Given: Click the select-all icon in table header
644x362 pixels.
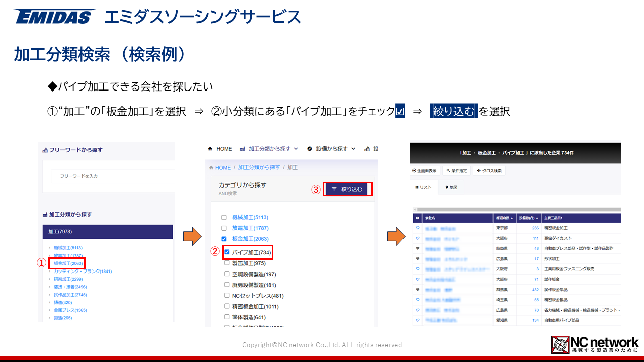Looking at the screenshot, I should (x=417, y=218).
